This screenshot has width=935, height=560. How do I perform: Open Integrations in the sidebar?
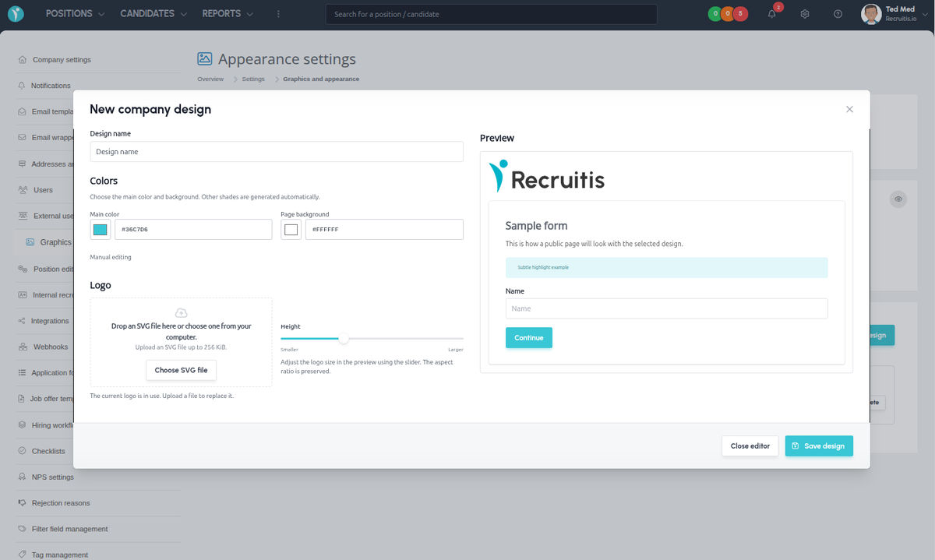(50, 321)
